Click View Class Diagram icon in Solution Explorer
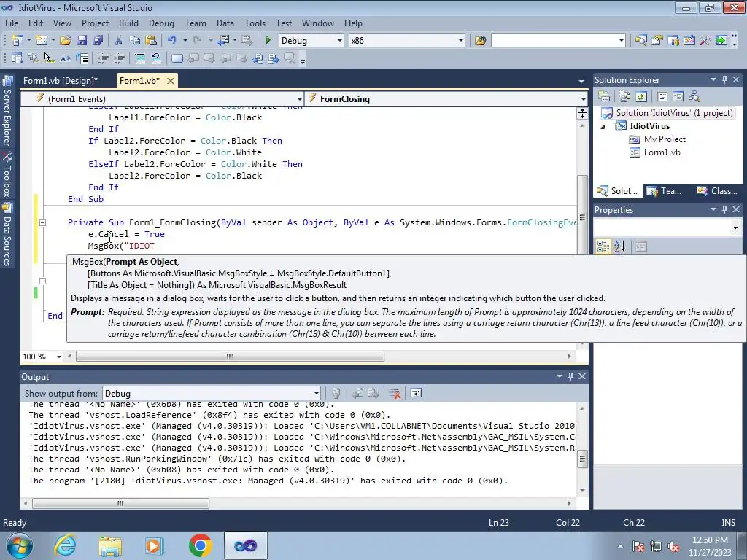Screen dimensions: 747x560 pos(694,97)
